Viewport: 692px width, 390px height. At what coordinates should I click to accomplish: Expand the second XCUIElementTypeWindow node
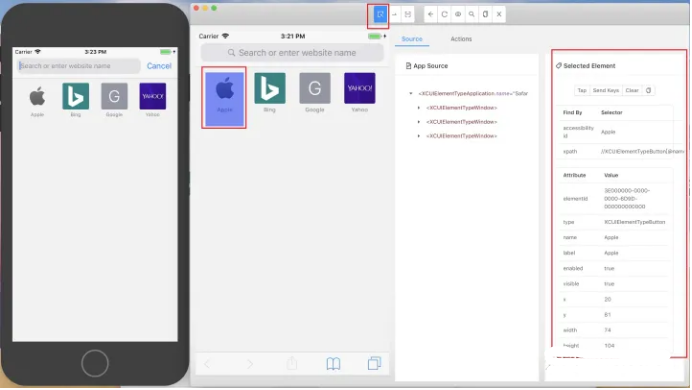[419, 122]
